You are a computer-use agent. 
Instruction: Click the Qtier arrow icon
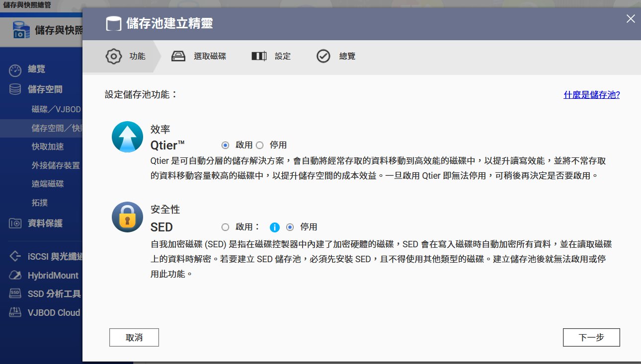click(x=127, y=137)
